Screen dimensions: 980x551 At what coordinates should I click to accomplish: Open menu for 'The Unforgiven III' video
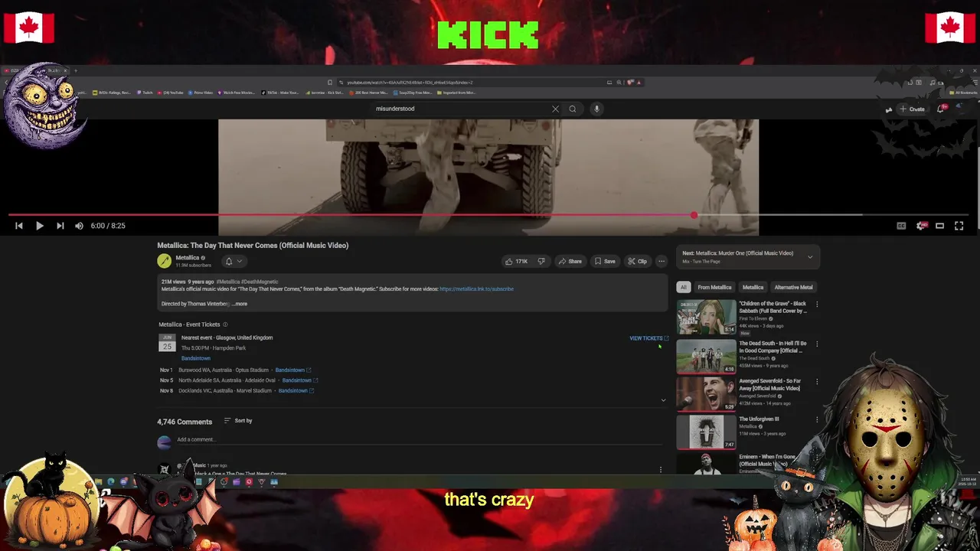pyautogui.click(x=817, y=419)
